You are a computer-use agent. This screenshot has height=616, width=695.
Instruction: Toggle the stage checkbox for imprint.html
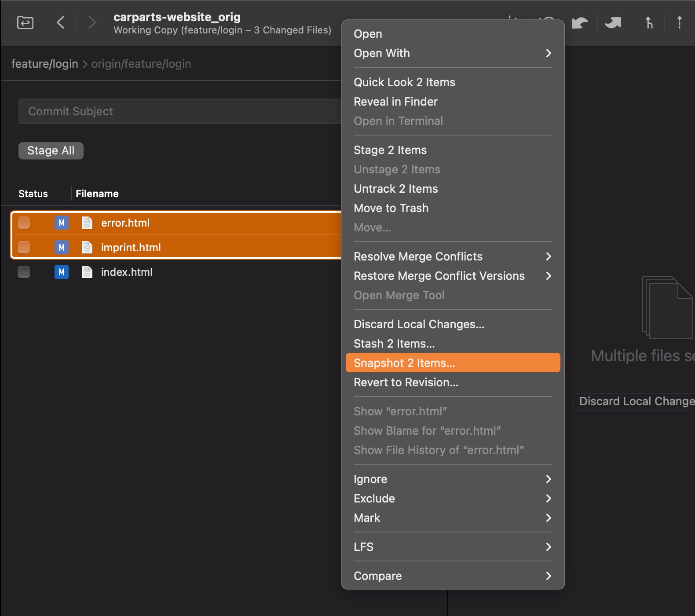pyautogui.click(x=24, y=248)
